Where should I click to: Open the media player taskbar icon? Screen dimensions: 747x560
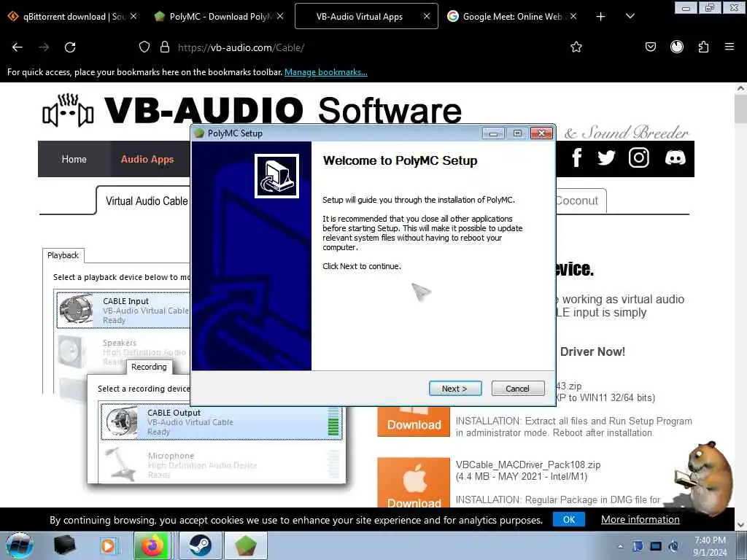108,545
